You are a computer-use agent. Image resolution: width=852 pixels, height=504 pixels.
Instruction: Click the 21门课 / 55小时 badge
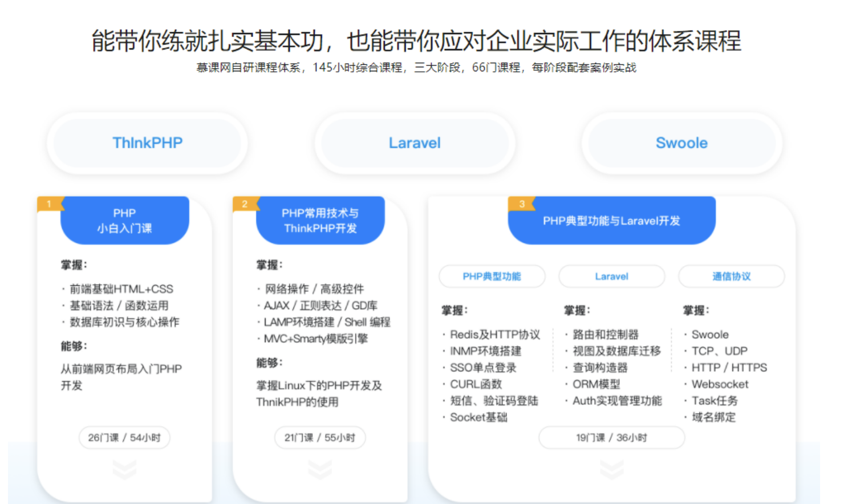coord(320,438)
